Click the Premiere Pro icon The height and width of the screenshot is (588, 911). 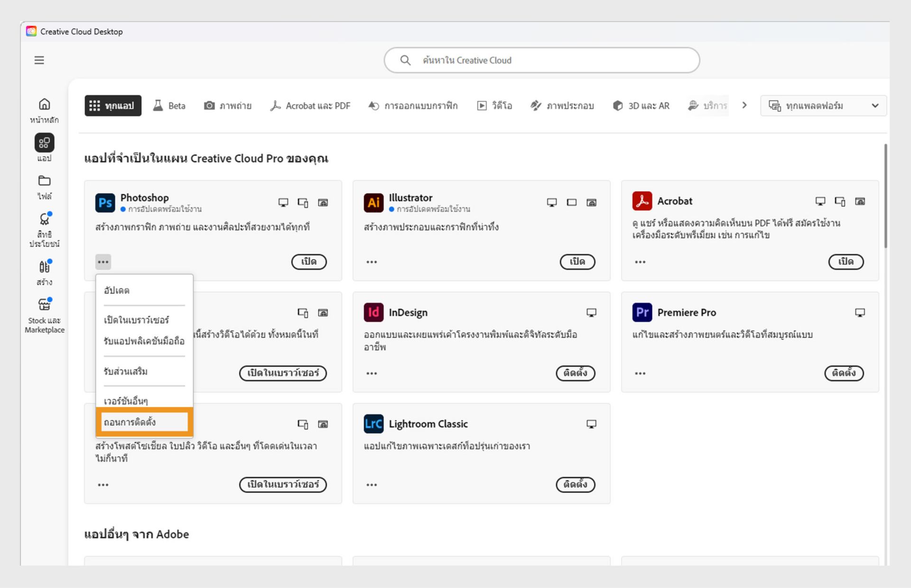642,312
